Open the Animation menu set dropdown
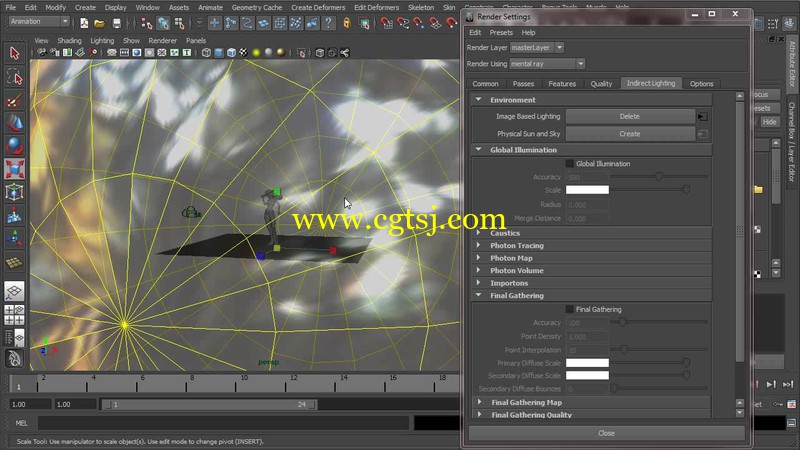The image size is (800, 450). point(39,21)
